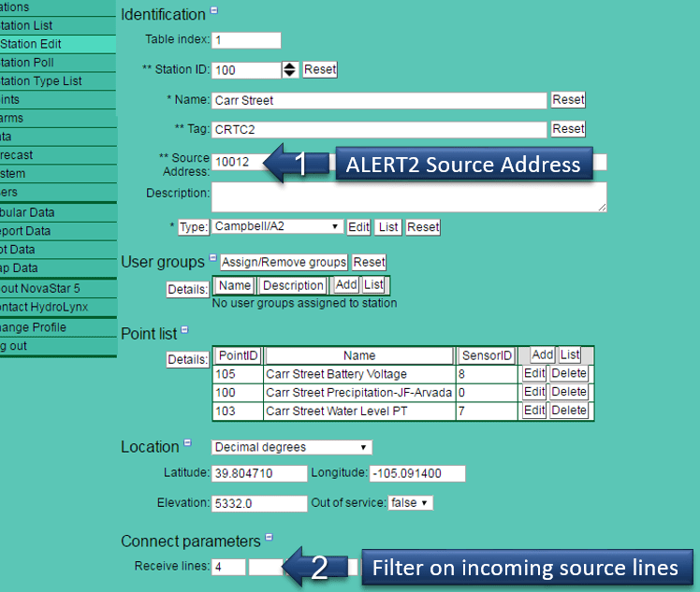Collapse the User groups section icon
The width and height of the screenshot is (700, 592).
[212, 258]
